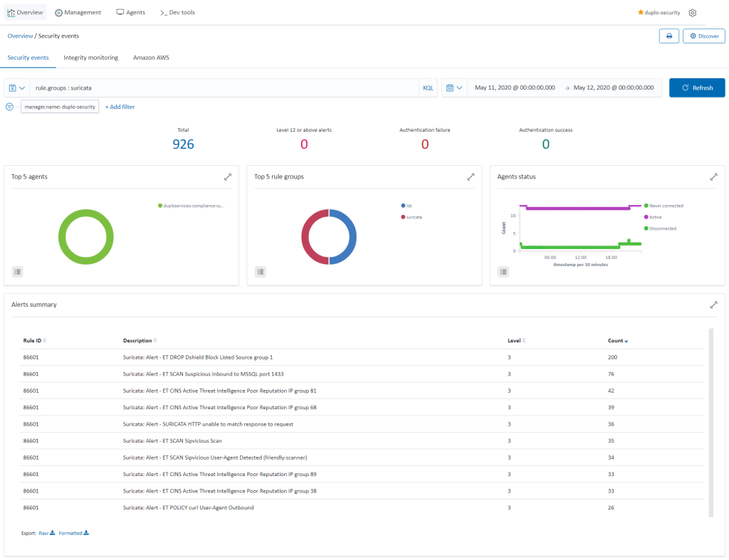Expand the Alerts summary panel
This screenshot has width=729, height=560.
click(713, 305)
